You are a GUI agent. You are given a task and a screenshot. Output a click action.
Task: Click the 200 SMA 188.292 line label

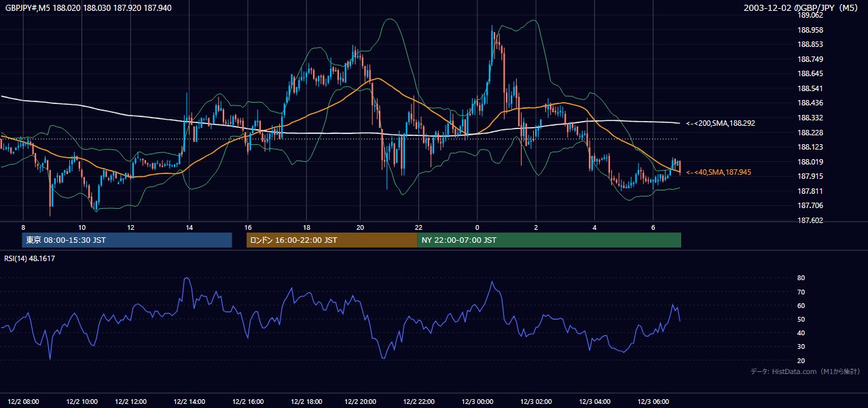(x=721, y=124)
